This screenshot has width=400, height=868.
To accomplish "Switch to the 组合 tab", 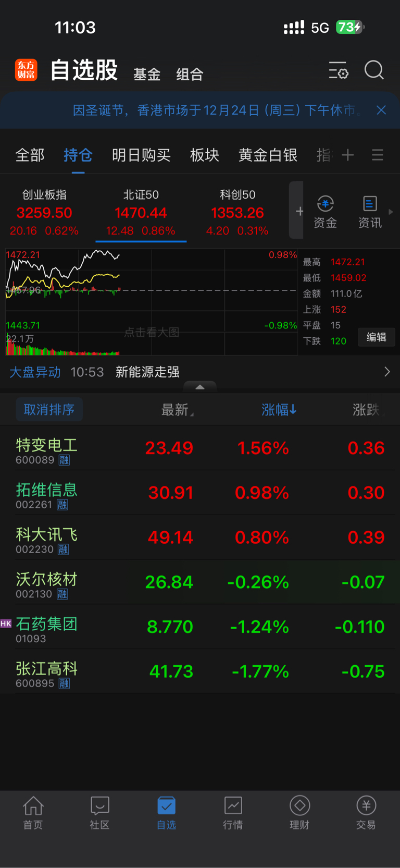I will [190, 75].
